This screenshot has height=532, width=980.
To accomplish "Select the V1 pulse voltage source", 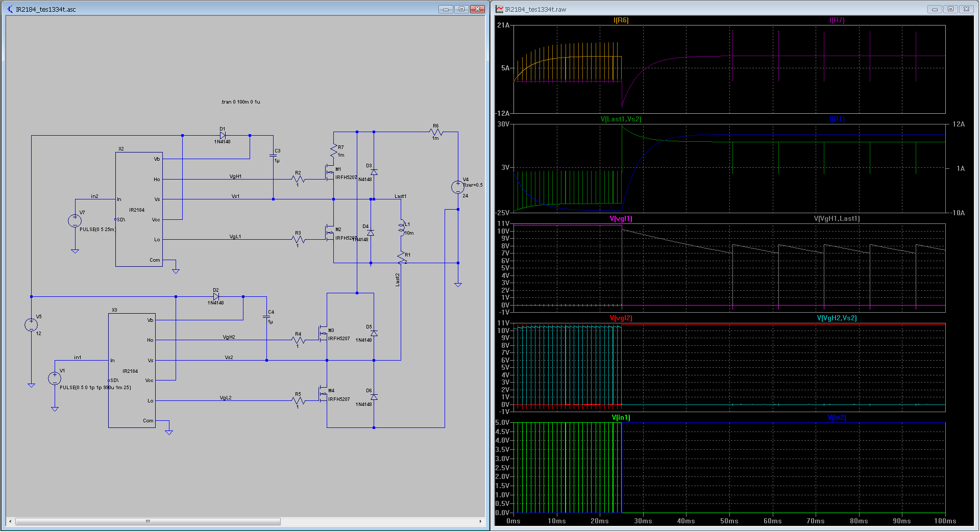I will pos(55,378).
